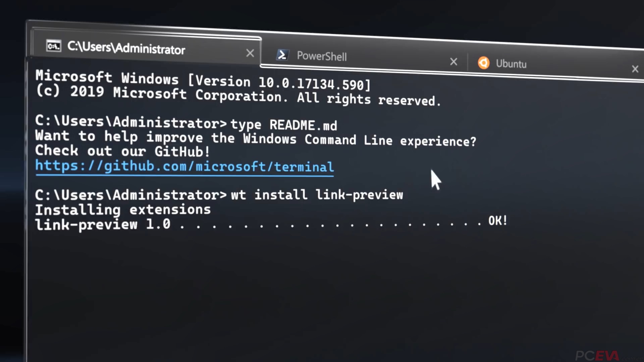Screen dimensions: 644x362
Task: Switch to the Ubuntu tab
Action: pyautogui.click(x=511, y=64)
